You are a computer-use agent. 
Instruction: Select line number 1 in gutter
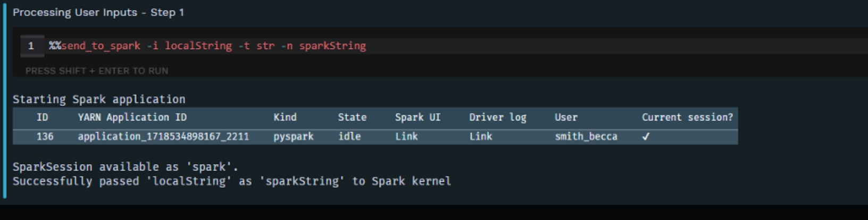[x=31, y=46]
